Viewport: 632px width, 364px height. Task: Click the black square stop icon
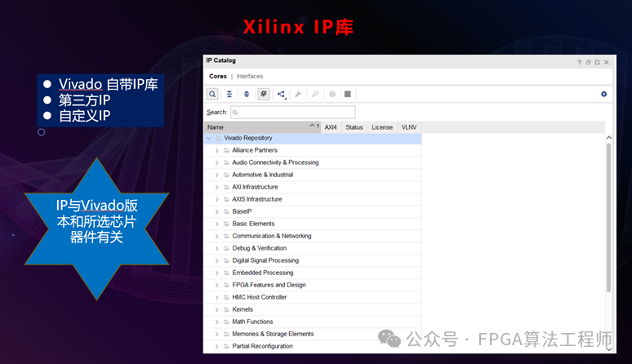click(348, 95)
